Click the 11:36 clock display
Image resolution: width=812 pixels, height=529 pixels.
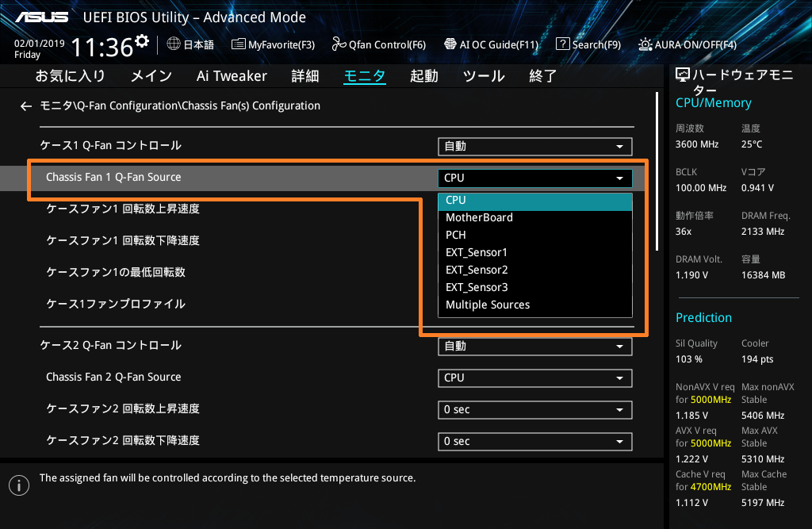102,48
